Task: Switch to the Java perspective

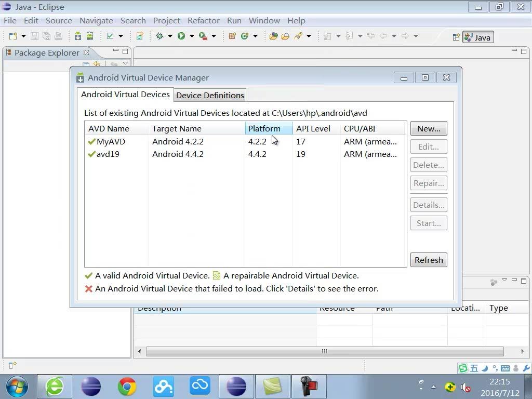Action: pos(478,37)
